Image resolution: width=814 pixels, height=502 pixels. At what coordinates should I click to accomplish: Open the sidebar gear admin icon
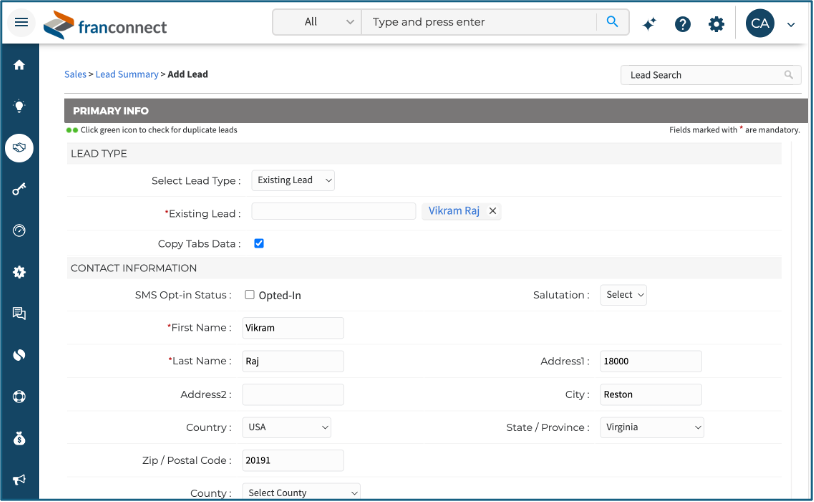(x=19, y=272)
